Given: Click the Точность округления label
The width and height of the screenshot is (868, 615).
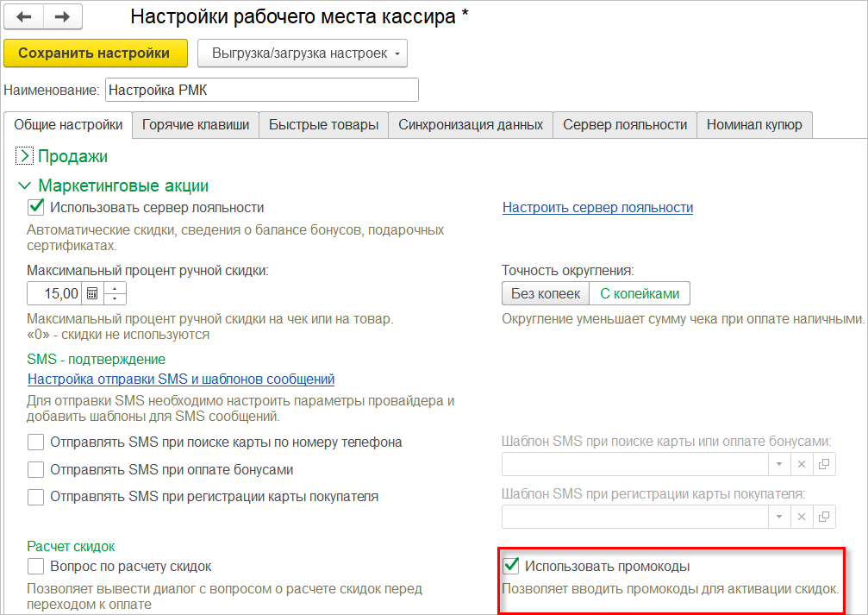Looking at the screenshot, I should click(x=568, y=270).
